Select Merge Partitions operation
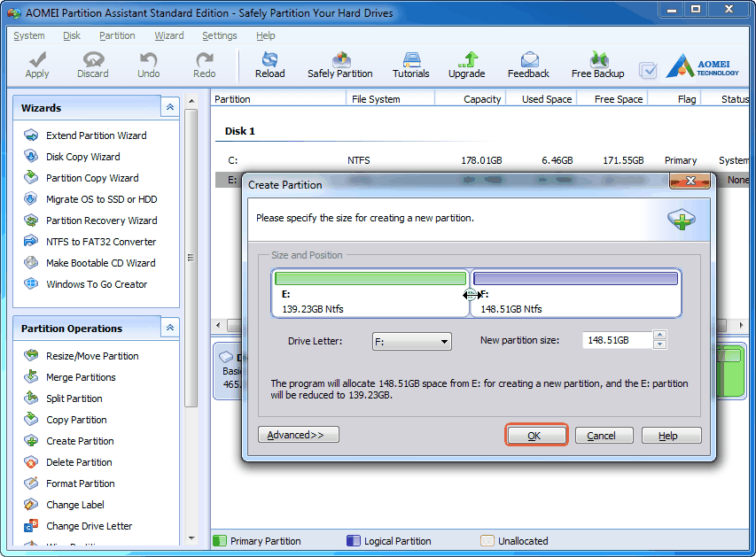Image resolution: width=756 pixels, height=557 pixels. (81, 377)
